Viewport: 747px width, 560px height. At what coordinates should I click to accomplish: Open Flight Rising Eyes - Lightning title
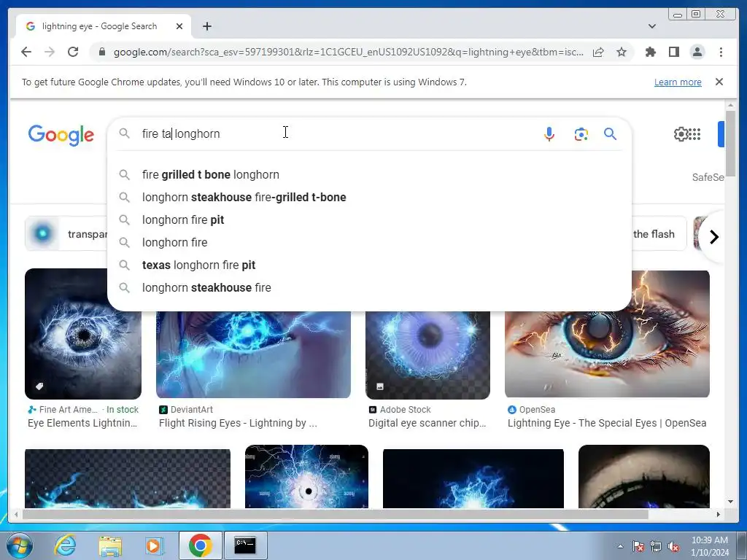(238, 423)
